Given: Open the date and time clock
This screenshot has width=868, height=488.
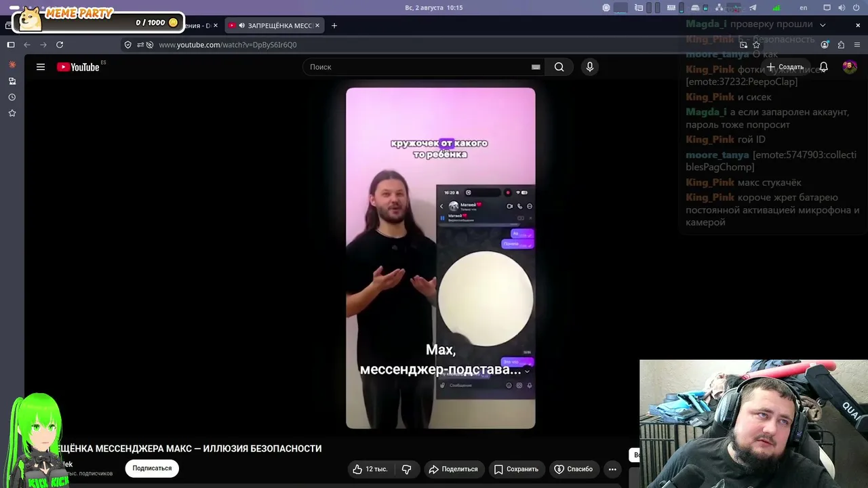Looking at the screenshot, I should (x=434, y=7).
